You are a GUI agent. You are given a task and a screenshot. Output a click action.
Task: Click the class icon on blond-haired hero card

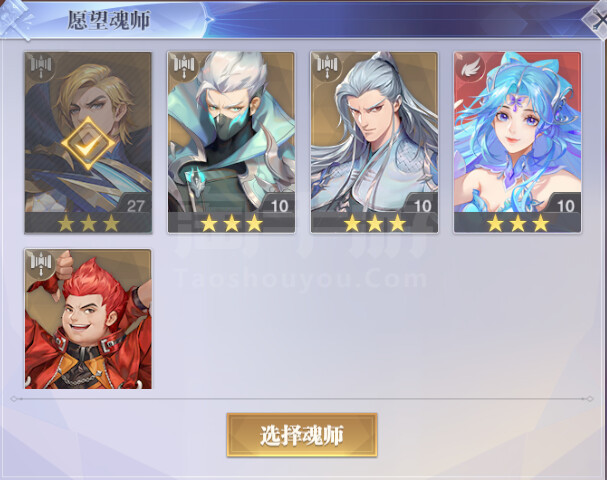coord(41,68)
